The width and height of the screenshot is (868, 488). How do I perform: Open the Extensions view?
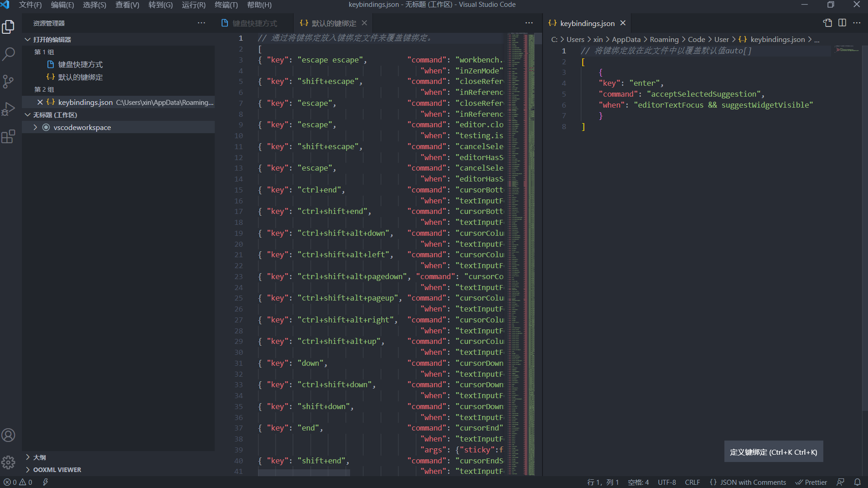(9, 136)
